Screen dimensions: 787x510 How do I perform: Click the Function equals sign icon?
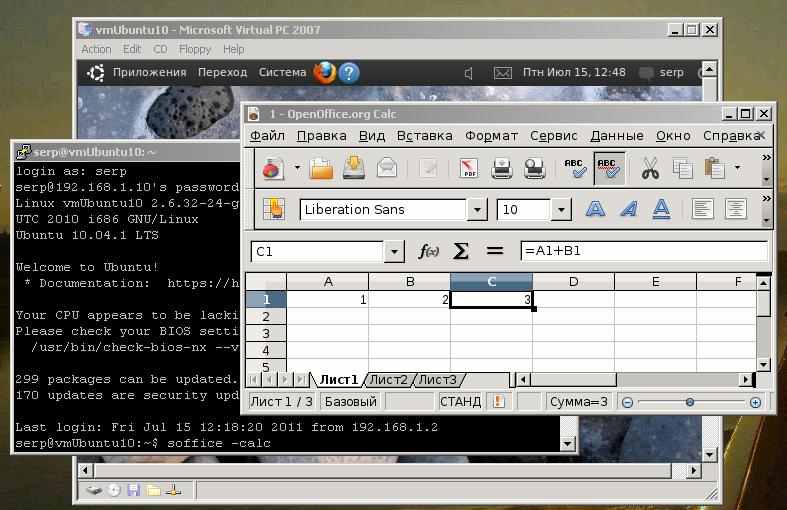(x=495, y=250)
